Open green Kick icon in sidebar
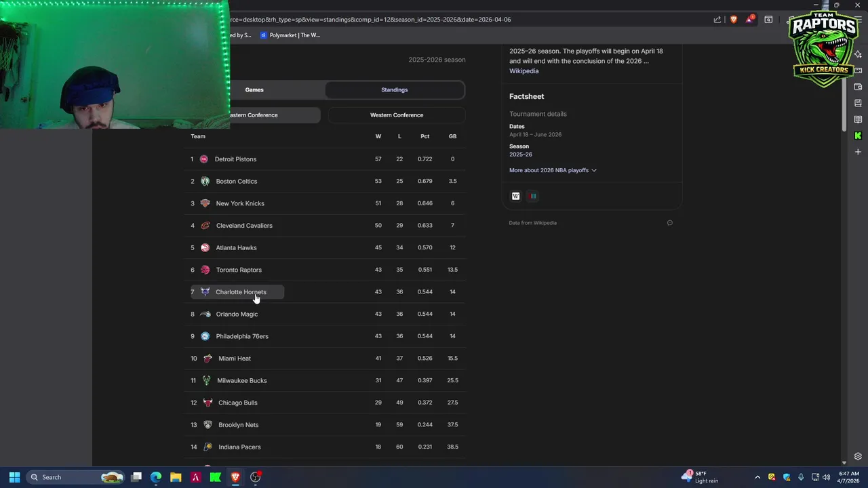Image resolution: width=868 pixels, height=488 pixels. 858,136
